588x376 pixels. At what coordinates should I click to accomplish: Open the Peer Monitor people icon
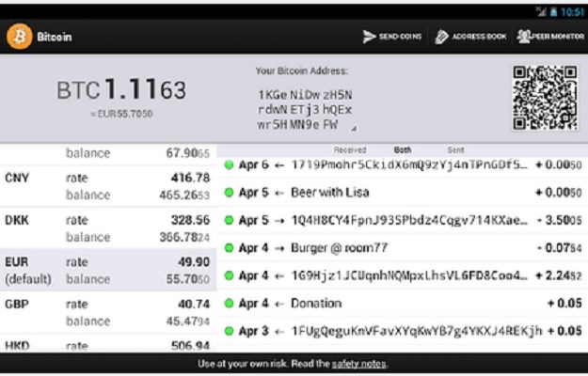pos(524,37)
